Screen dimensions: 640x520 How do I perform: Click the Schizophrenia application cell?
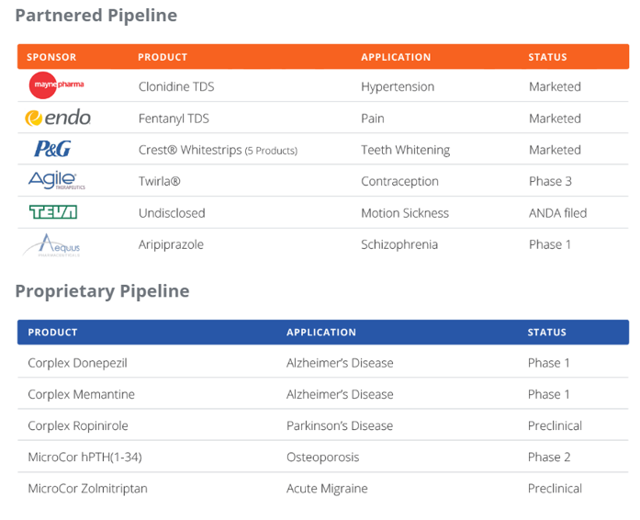pyautogui.click(x=399, y=244)
